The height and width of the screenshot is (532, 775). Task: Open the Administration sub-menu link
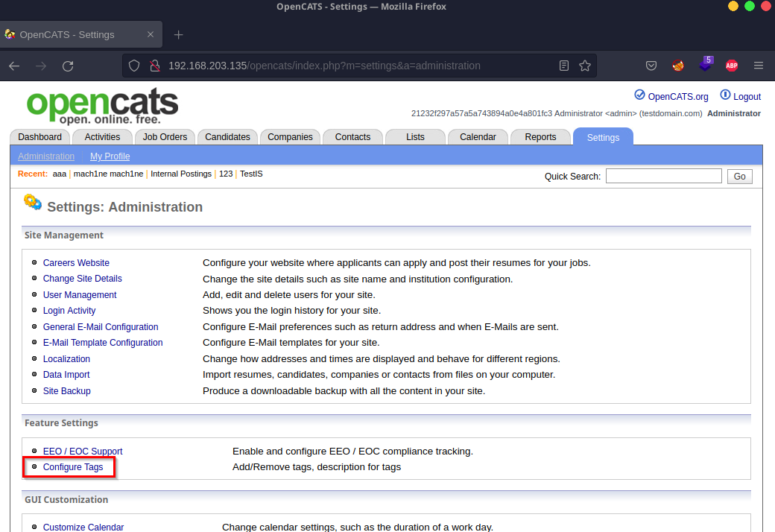[46, 156]
